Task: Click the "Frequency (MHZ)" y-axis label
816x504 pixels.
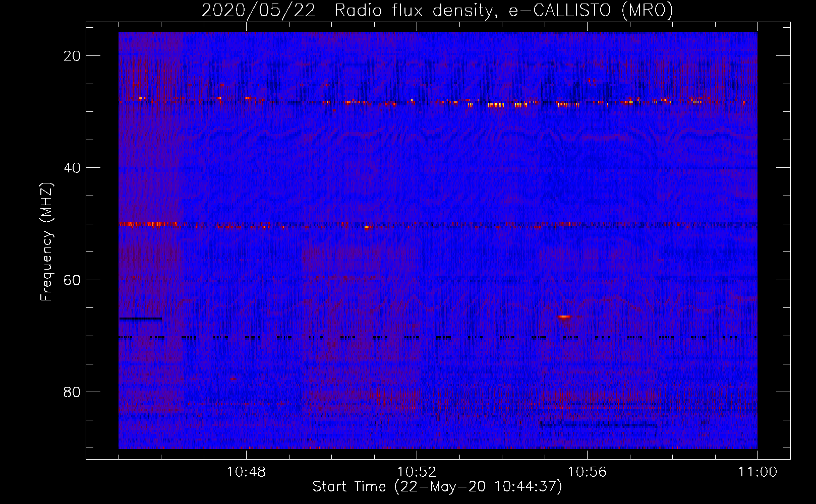Action: pyautogui.click(x=46, y=242)
